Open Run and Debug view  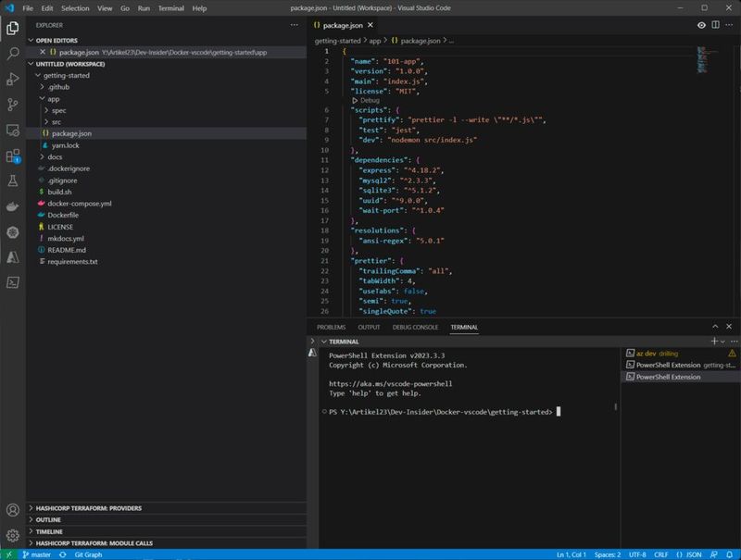[x=13, y=79]
